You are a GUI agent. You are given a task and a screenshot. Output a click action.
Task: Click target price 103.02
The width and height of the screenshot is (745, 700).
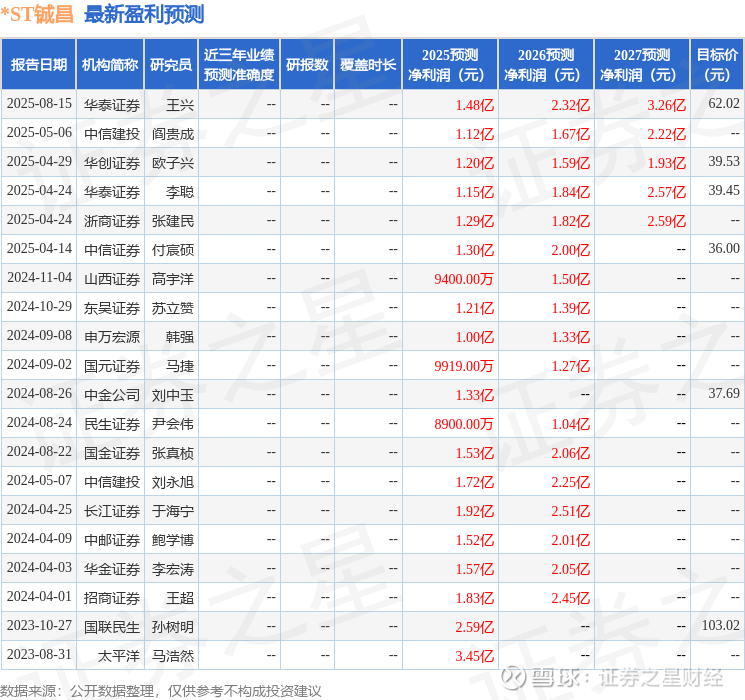coord(720,625)
